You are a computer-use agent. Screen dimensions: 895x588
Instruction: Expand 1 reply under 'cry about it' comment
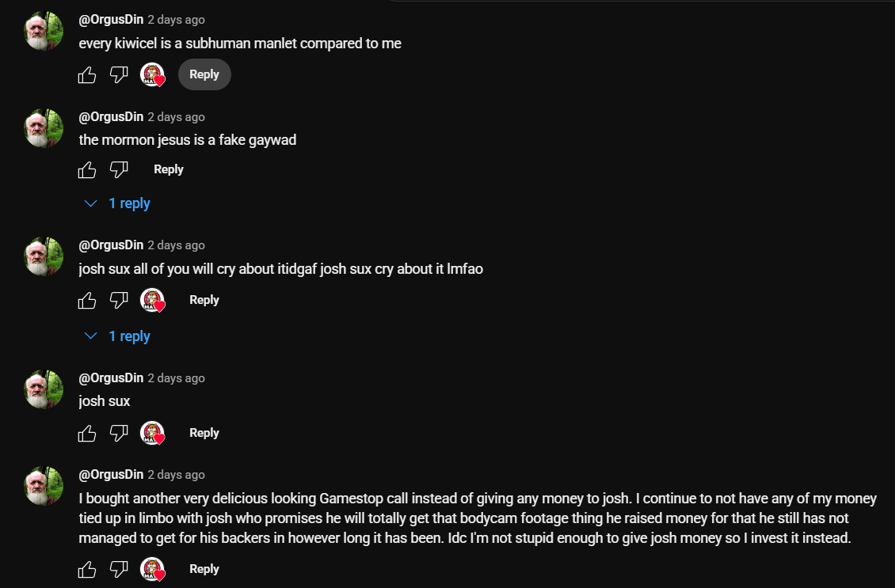tap(117, 336)
